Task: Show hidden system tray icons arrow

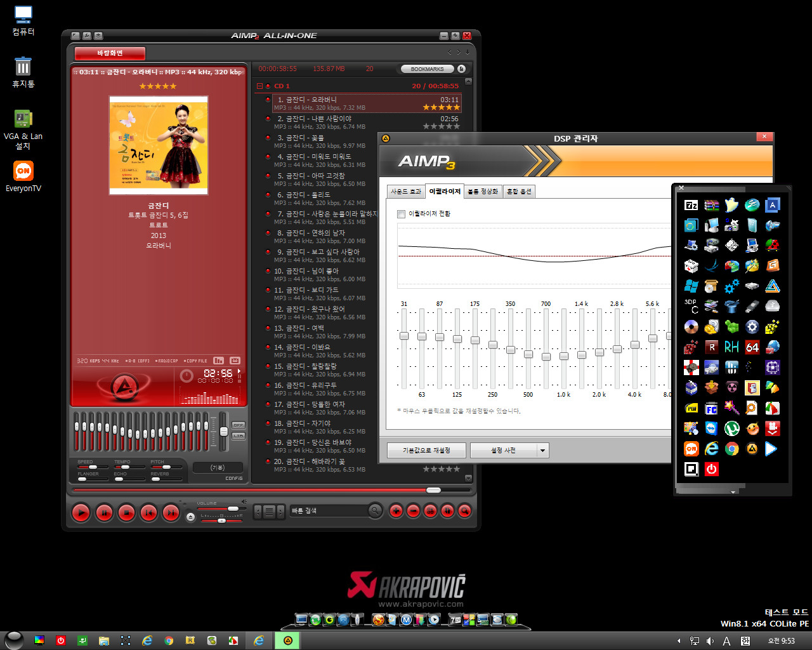Action: tap(679, 641)
